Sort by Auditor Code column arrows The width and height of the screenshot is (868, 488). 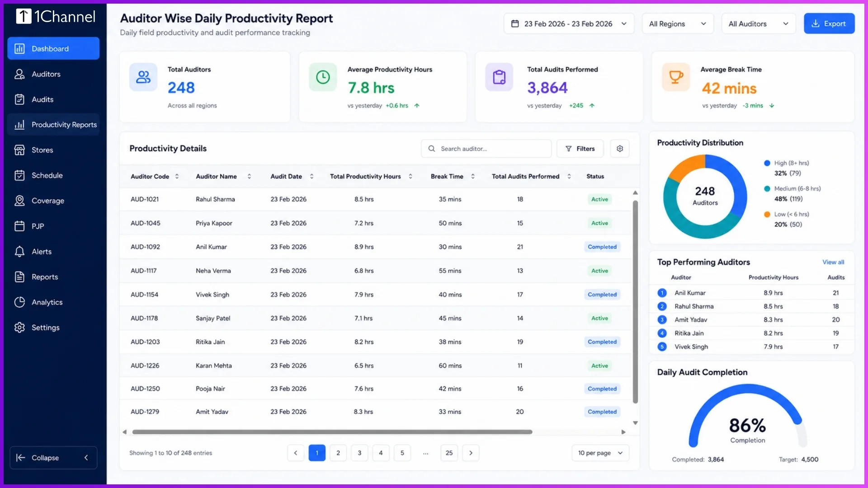click(x=177, y=176)
